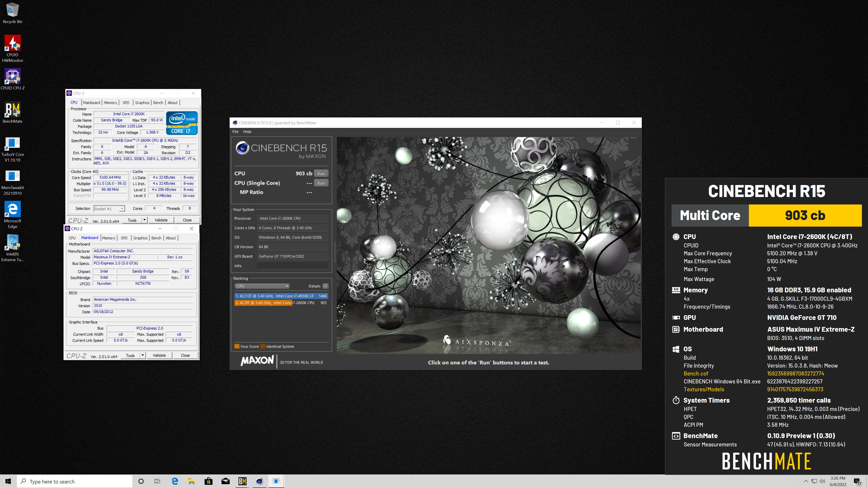Click the Bench.cof hash value 15923569987083272774
Image resolution: width=868 pixels, height=488 pixels.
(796, 373)
